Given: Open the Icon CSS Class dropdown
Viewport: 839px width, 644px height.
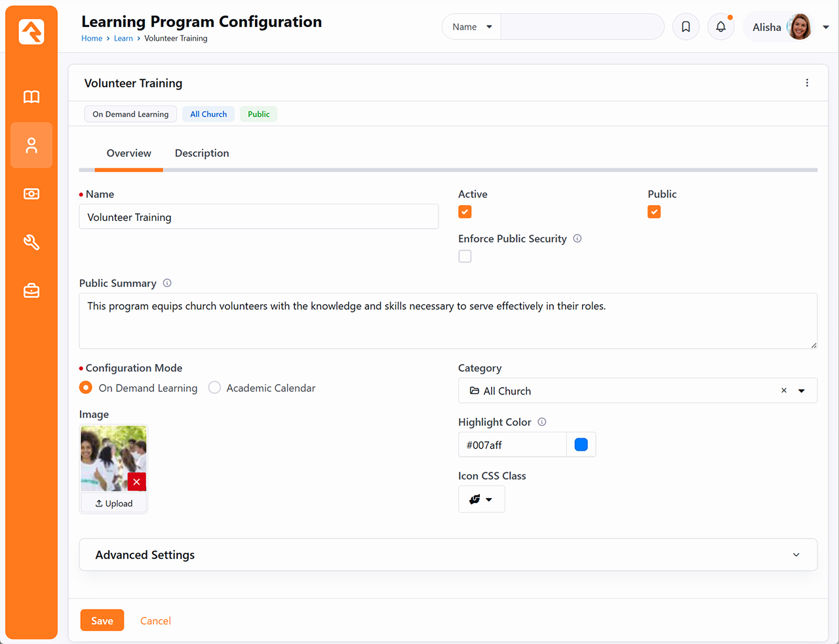Looking at the screenshot, I should click(481, 499).
